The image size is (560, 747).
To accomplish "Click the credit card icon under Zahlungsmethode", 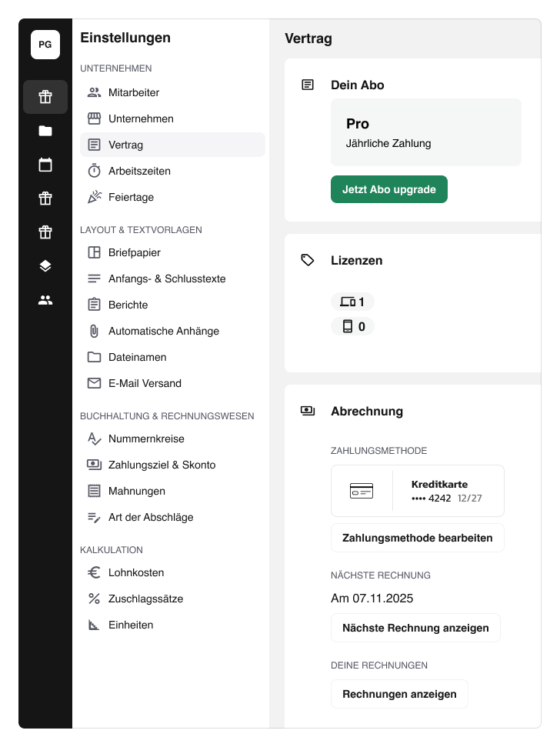I will click(x=362, y=491).
